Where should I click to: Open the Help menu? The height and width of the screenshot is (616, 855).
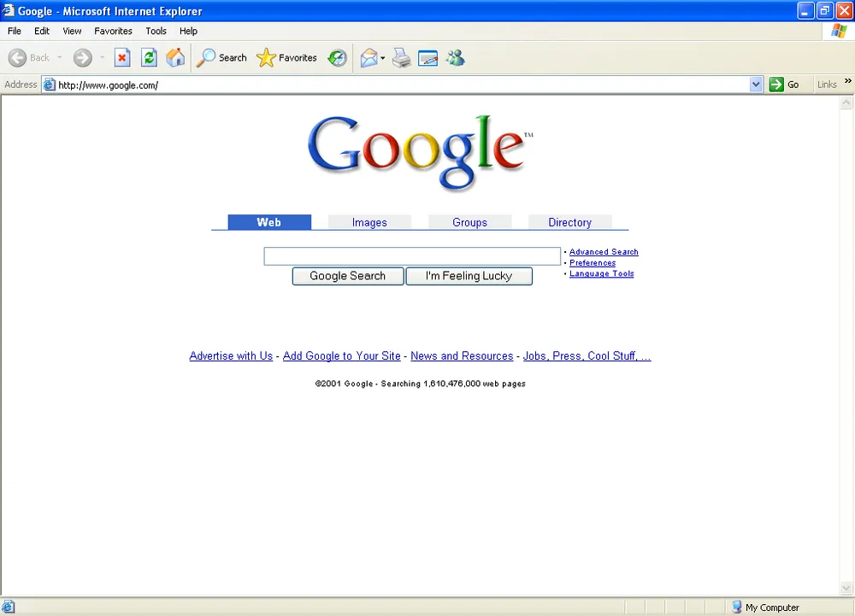point(188,31)
